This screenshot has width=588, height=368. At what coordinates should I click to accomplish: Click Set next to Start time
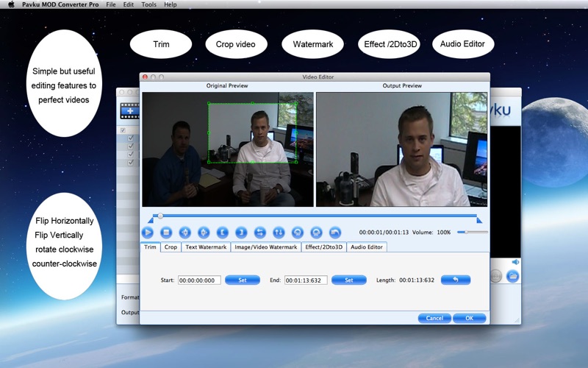[243, 280]
